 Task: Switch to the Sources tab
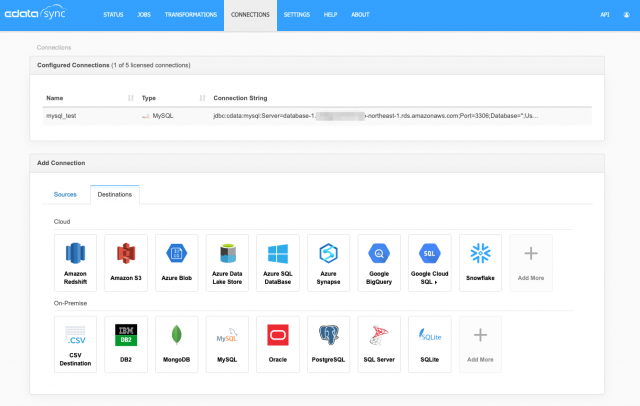[x=65, y=195]
